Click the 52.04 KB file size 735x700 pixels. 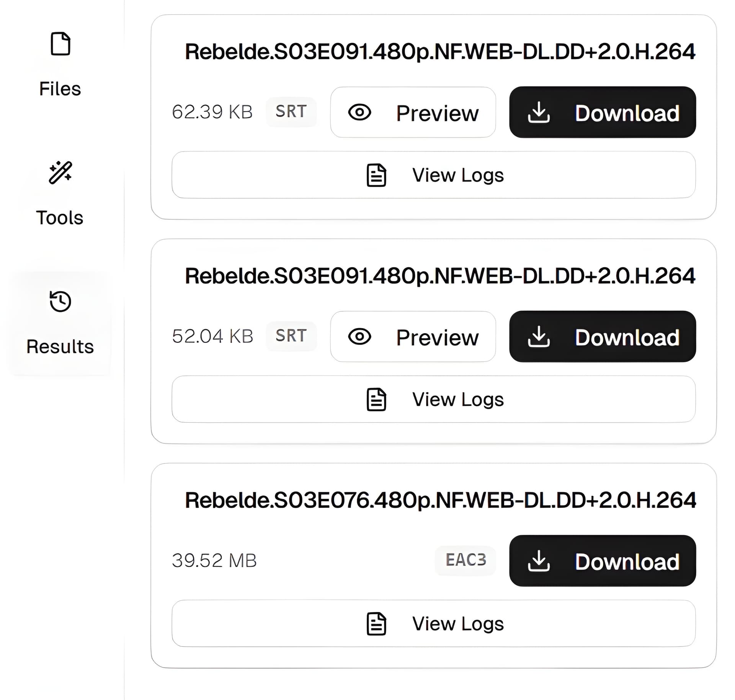(x=213, y=336)
